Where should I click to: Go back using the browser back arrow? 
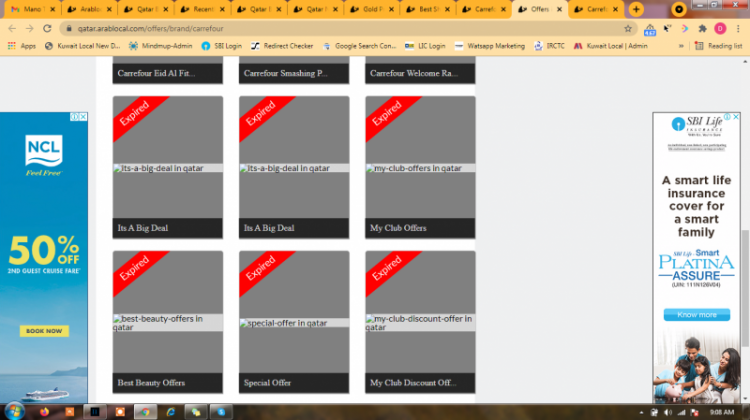[12, 29]
